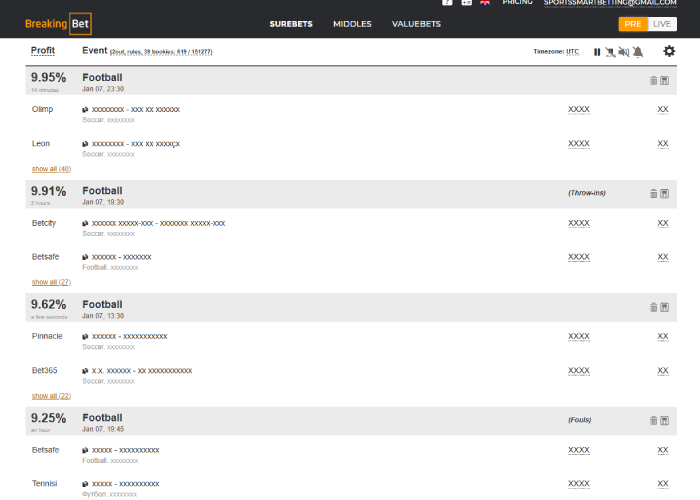This screenshot has width=700, height=500.
Task: Select the 9.62% Football surebet header
Action: [351, 308]
